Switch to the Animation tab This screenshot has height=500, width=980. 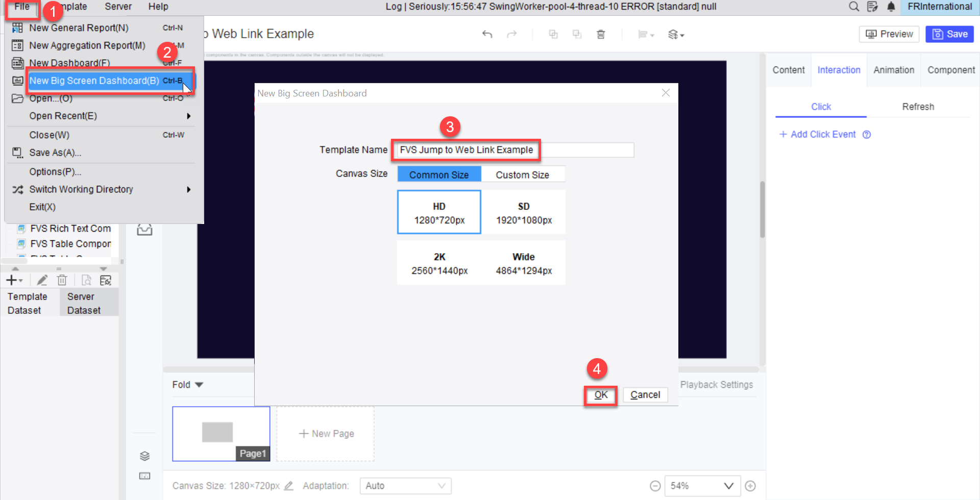tap(894, 70)
